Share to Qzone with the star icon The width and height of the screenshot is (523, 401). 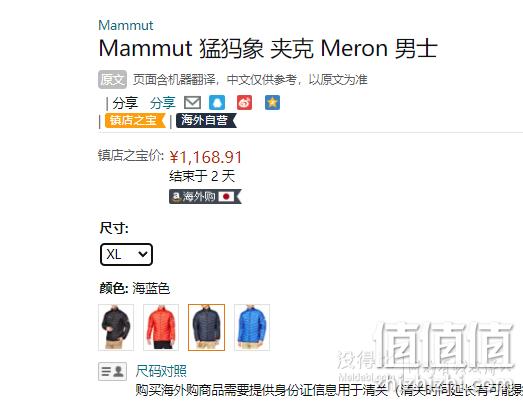273,103
